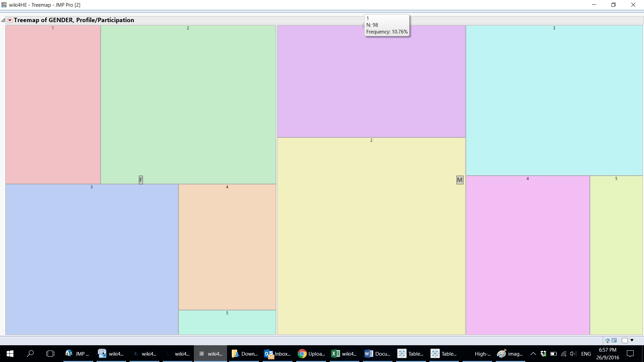
Task: Switch to first Table taskbar window
Action: coord(411,354)
